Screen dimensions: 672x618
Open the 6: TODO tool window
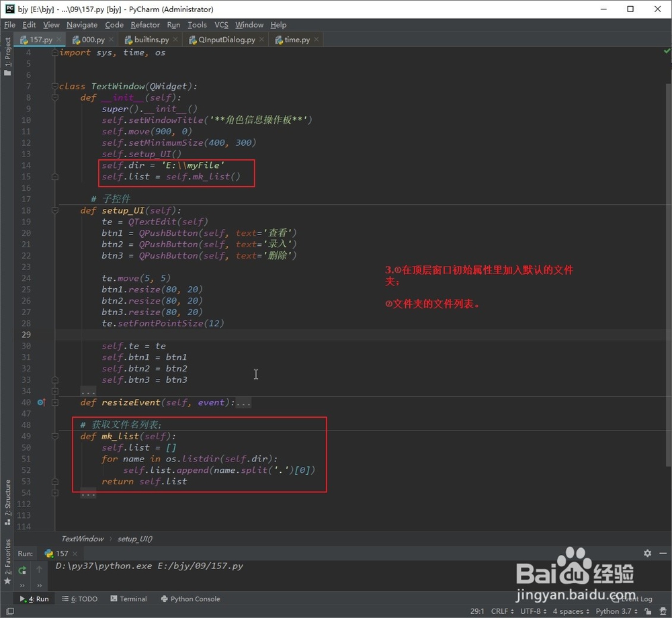80,599
